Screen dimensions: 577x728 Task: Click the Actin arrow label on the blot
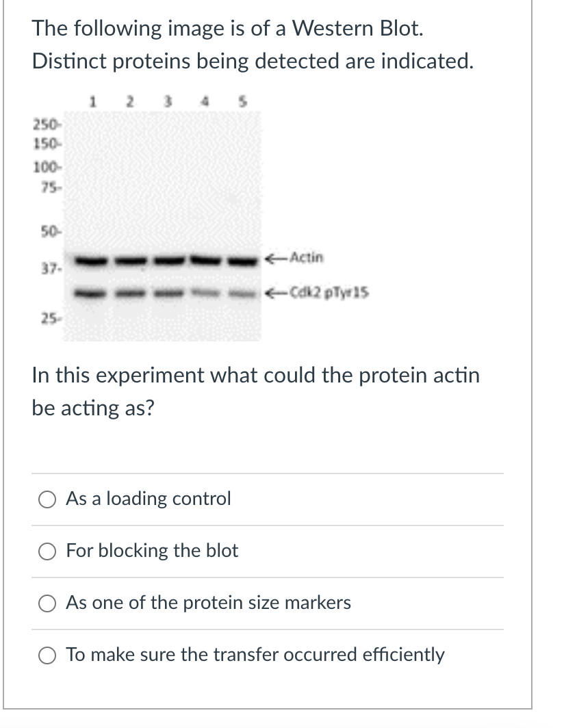pos(296,259)
